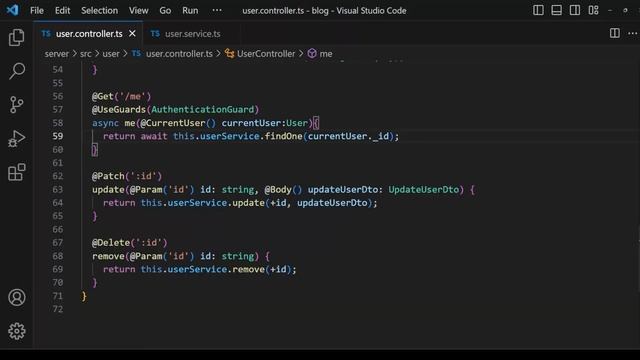Open the Selection menu
This screenshot has height=360, width=640.
pos(99,11)
